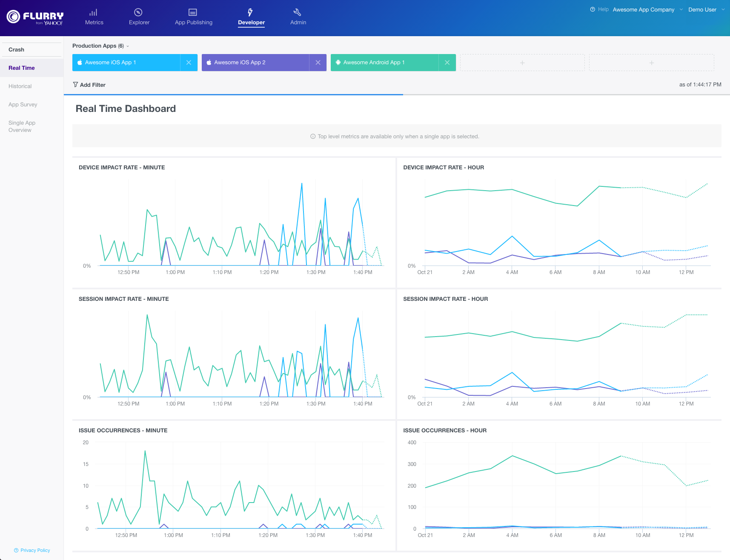Click the Help link
This screenshot has width=730, height=560.
[603, 9]
